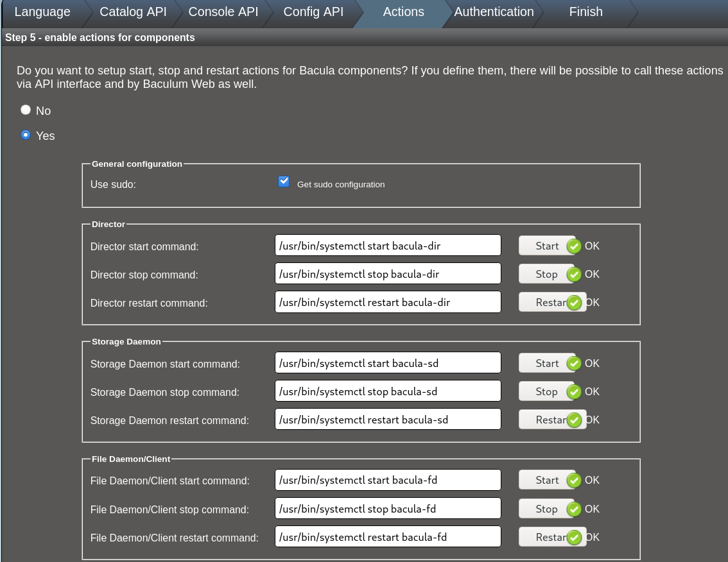Test the Director Stop button
The width and height of the screenshot is (728, 562).
547,275
